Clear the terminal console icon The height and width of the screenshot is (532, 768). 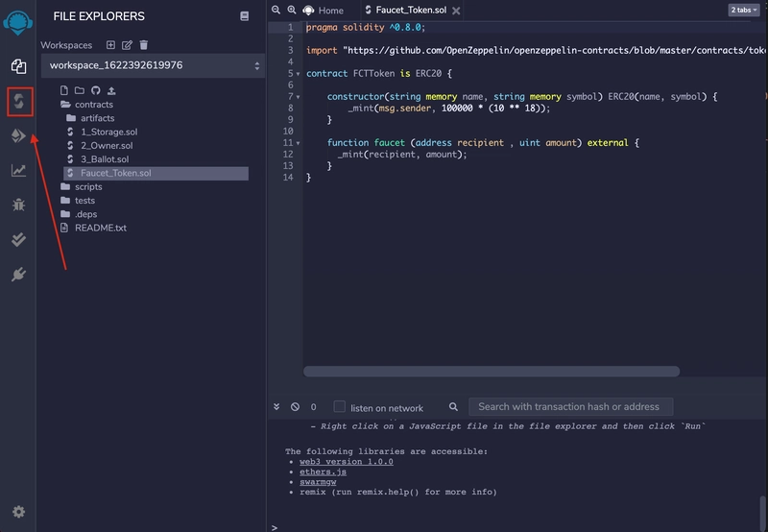click(x=295, y=406)
